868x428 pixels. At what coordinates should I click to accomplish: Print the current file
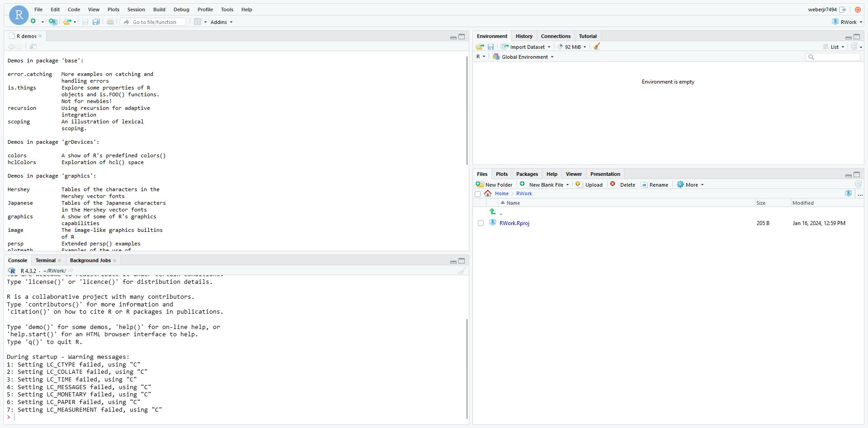coord(110,22)
